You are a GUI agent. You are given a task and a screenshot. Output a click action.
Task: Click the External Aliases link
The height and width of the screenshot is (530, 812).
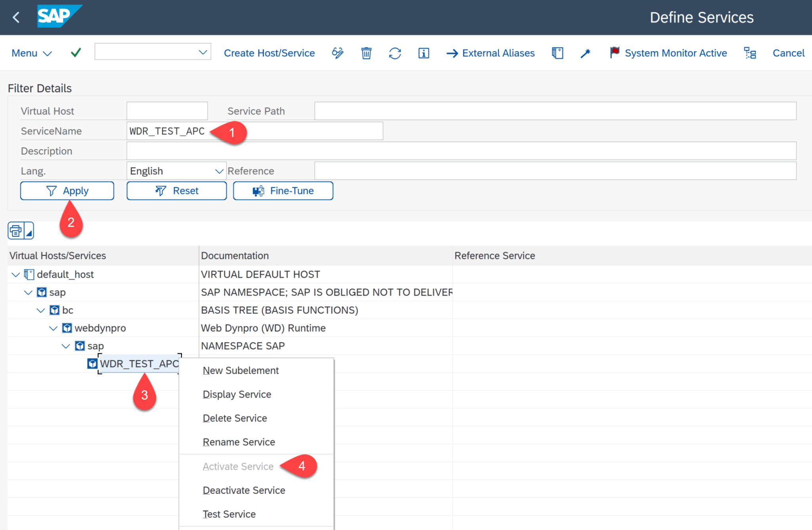click(498, 53)
